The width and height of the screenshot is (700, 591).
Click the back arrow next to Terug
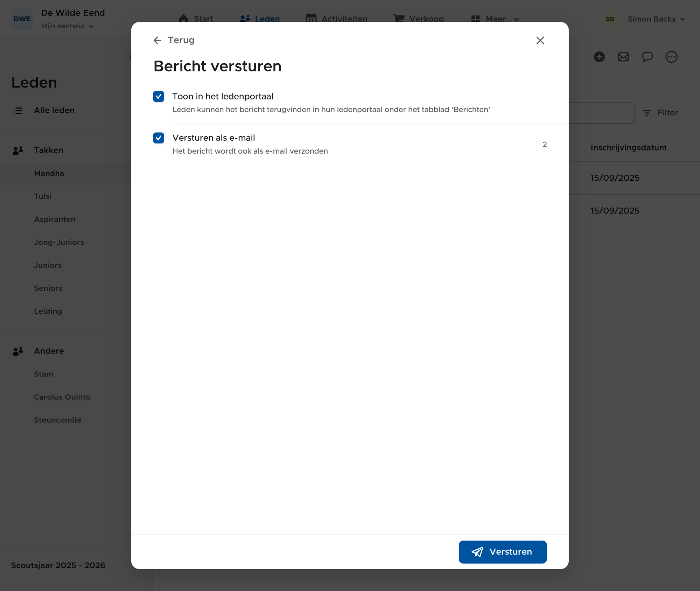coord(157,40)
